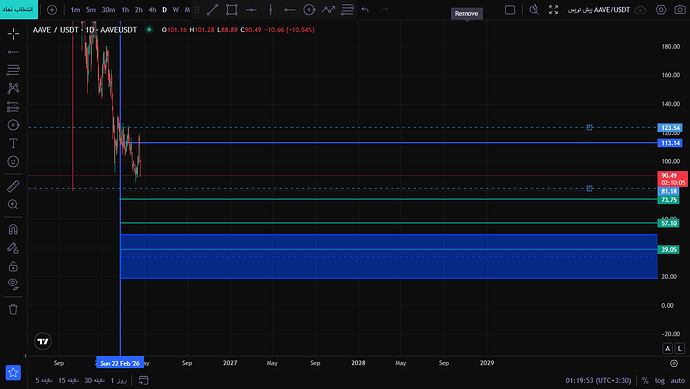Switch to 1m timeframe

(x=75, y=10)
